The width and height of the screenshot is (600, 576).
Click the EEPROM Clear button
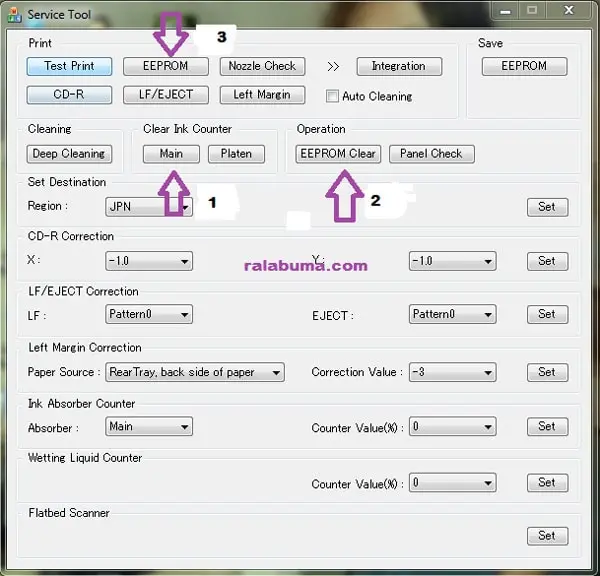(x=338, y=154)
